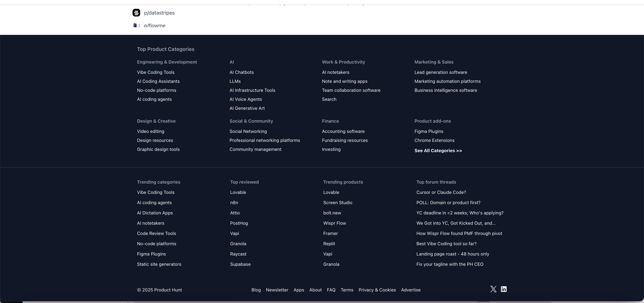644x303 pixels.
Task: Open the About footer link
Action: click(x=316, y=290)
